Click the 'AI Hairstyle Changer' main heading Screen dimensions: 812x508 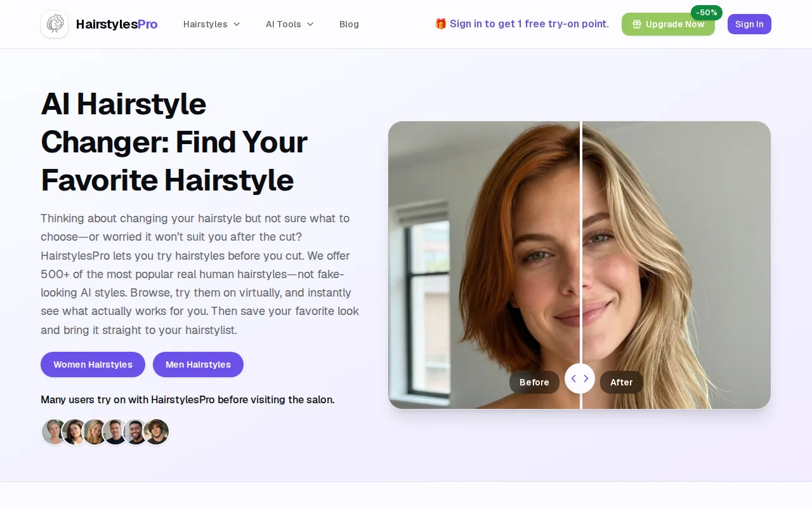point(174,142)
